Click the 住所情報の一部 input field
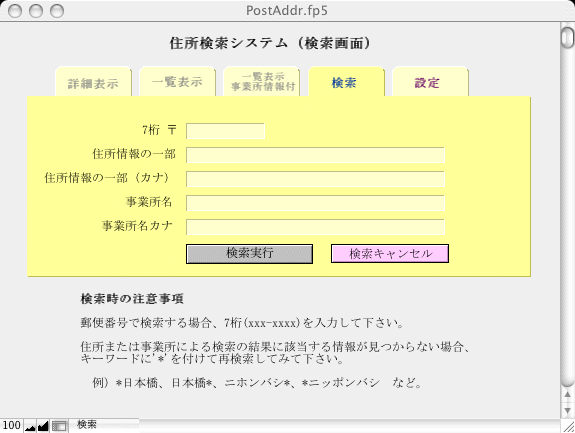This screenshot has height=433, width=575. coord(315,155)
